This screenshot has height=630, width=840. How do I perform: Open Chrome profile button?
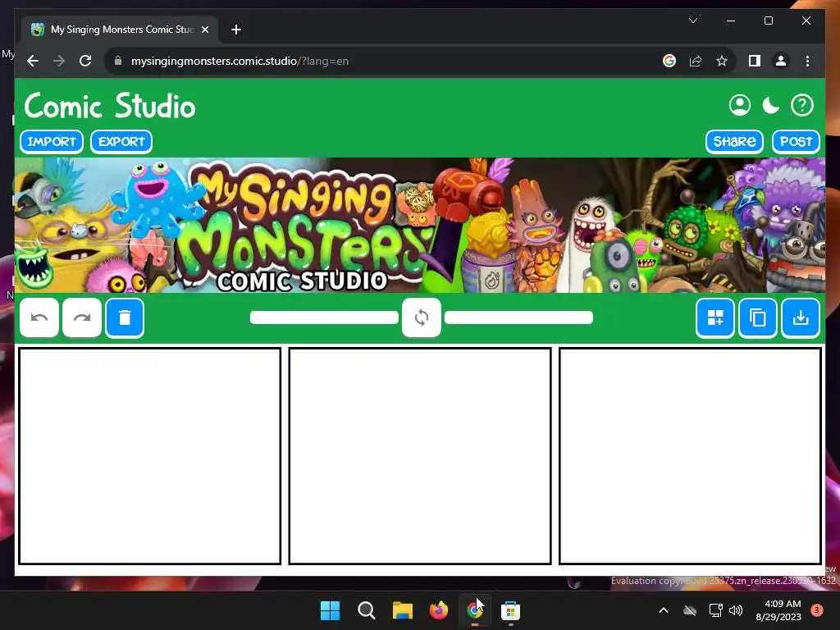pyautogui.click(x=781, y=61)
